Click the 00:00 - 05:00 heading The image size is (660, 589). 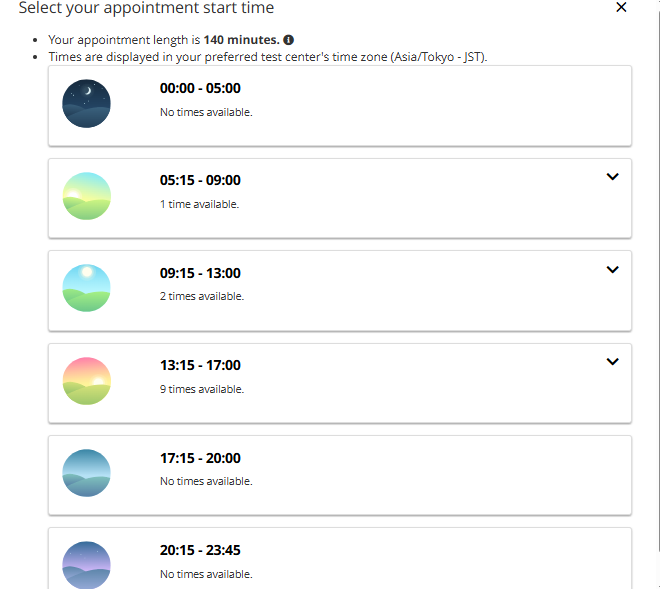200,88
